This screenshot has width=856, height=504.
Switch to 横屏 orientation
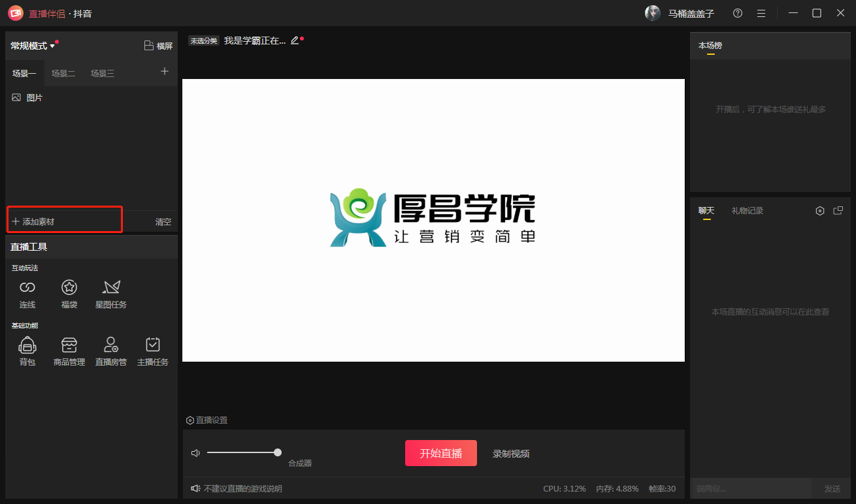point(158,46)
